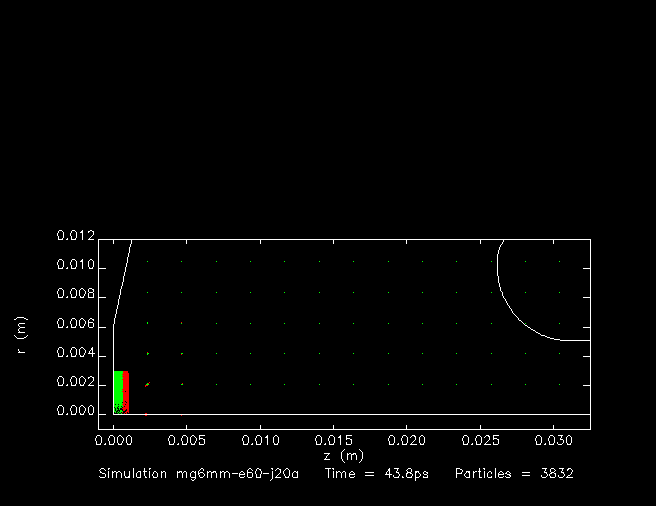656x506 pixels.
Task: Click the z-axis label 0.005
Action: click(187, 440)
